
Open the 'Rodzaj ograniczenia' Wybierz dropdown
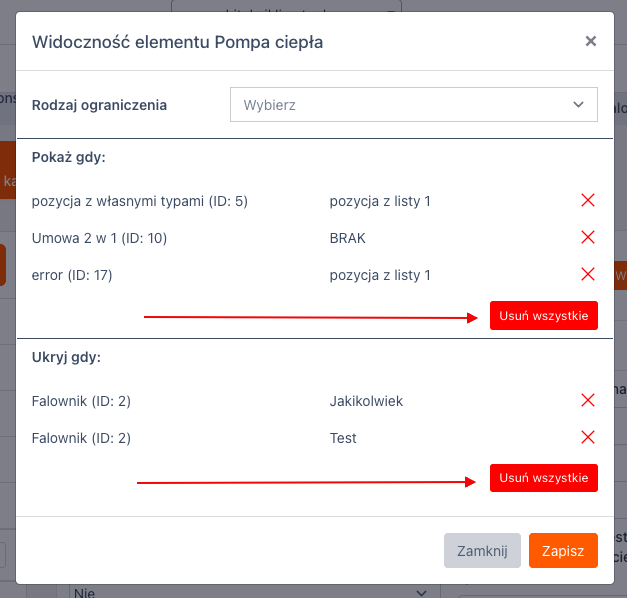pyautogui.click(x=413, y=105)
